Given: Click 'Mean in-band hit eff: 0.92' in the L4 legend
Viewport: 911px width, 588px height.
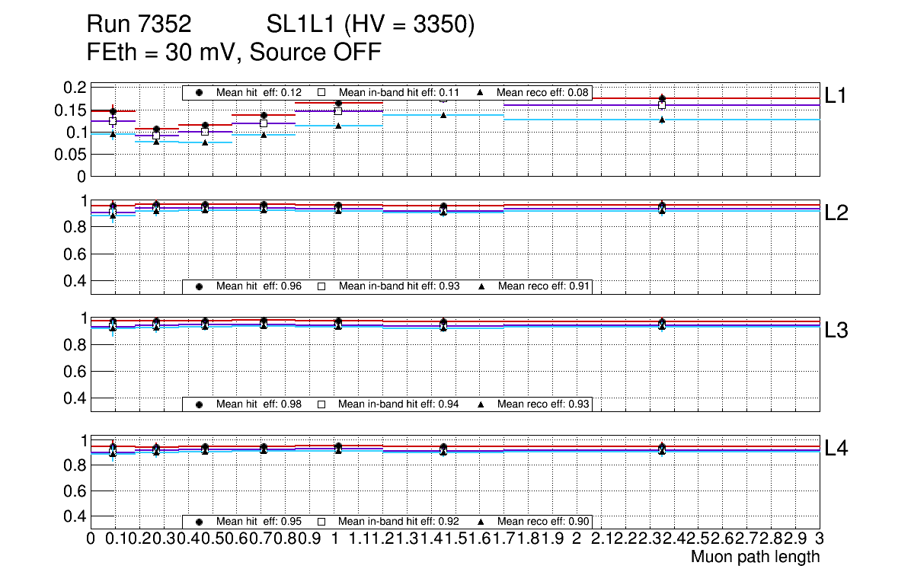Looking at the screenshot, I should click(398, 522).
